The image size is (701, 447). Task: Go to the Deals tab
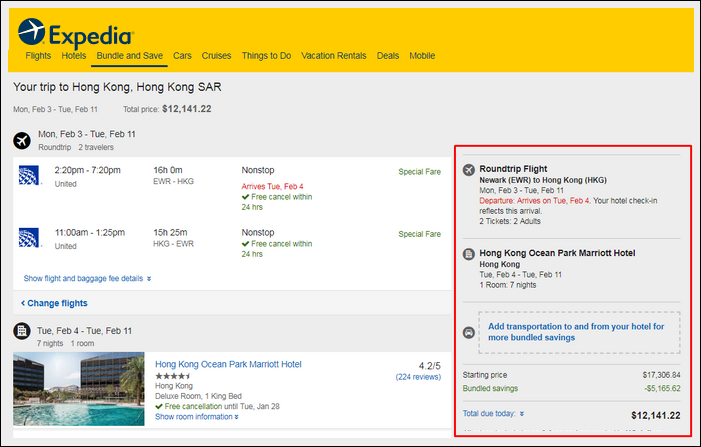[x=388, y=56]
